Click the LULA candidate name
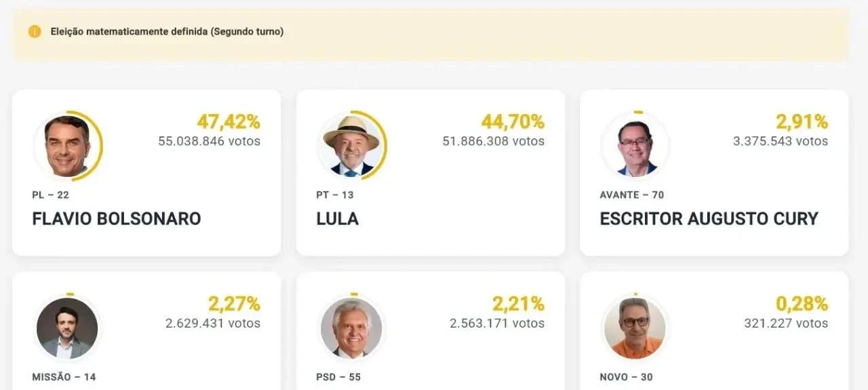This screenshot has width=868, height=390. tap(338, 219)
